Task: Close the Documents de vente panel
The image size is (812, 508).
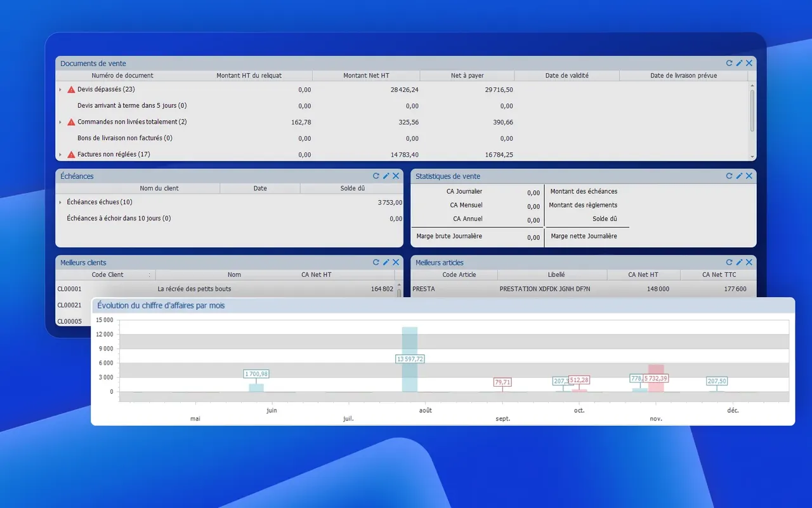Action: [749, 63]
